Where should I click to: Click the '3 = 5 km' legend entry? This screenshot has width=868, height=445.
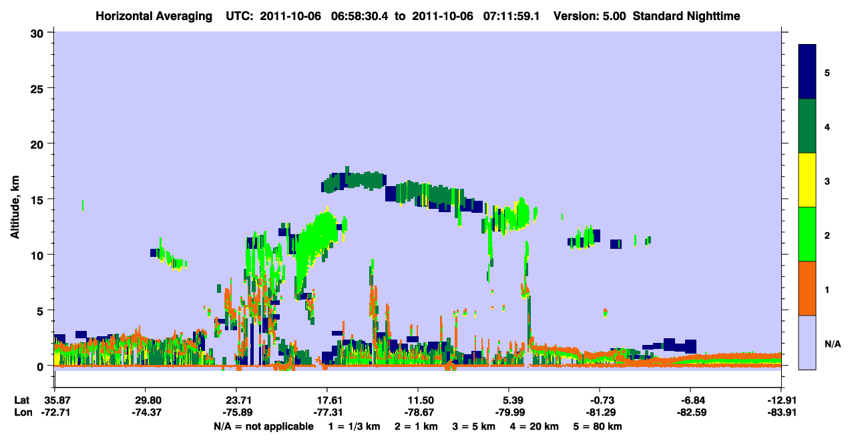pos(475,426)
